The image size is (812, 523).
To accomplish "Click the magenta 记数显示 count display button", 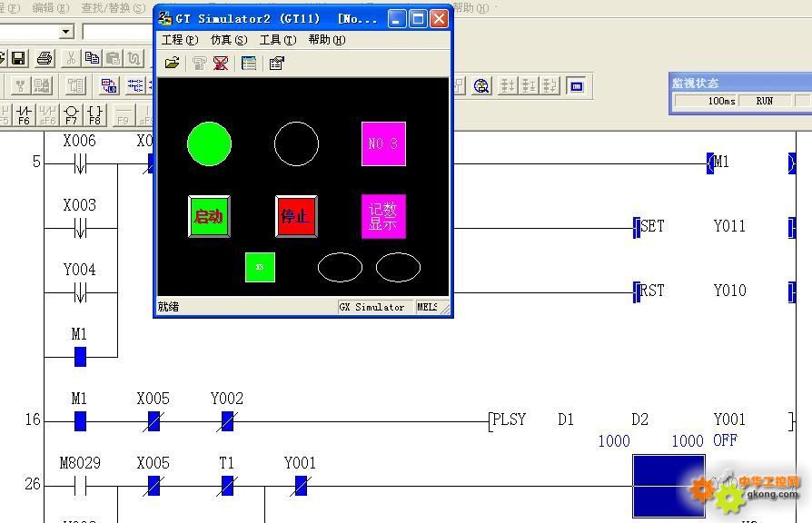I will [383, 216].
